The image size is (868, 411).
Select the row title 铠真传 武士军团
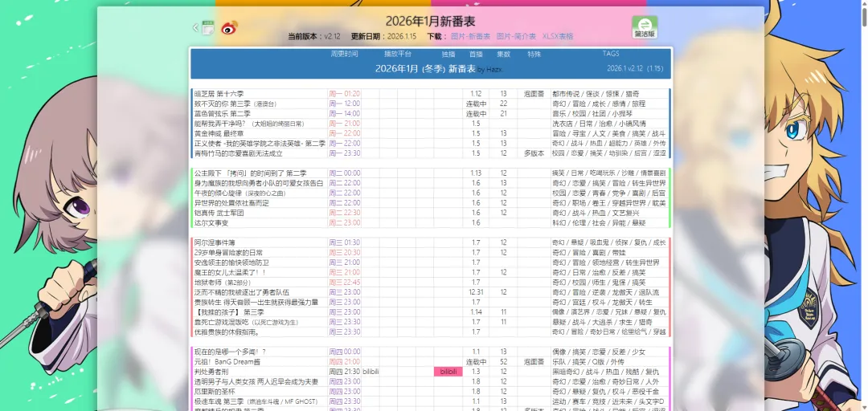point(219,213)
